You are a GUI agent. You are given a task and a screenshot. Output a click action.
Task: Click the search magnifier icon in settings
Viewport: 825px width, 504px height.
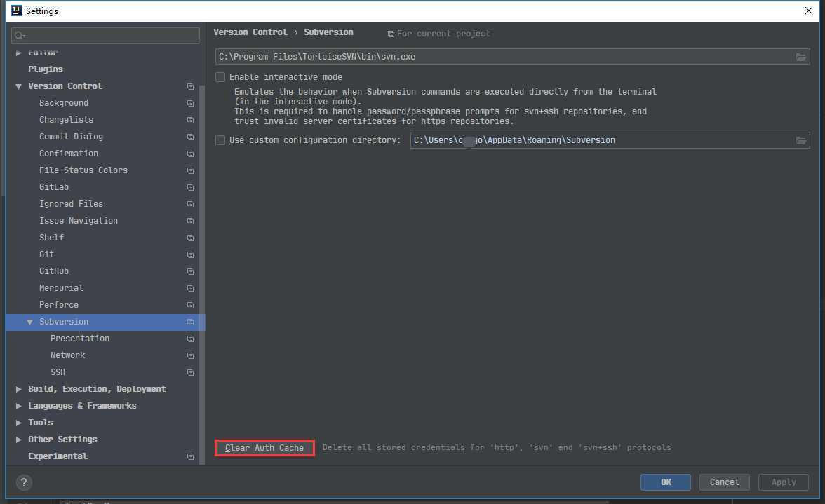(x=20, y=36)
